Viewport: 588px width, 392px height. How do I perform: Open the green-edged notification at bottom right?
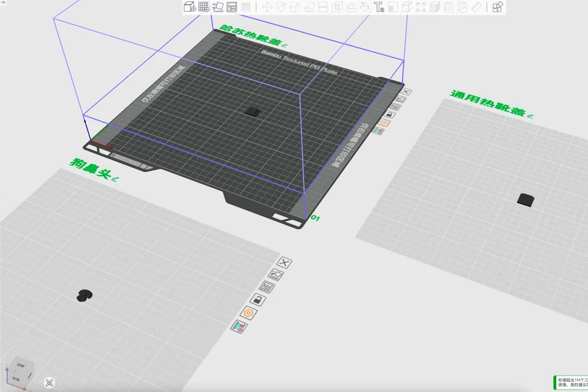click(571, 382)
